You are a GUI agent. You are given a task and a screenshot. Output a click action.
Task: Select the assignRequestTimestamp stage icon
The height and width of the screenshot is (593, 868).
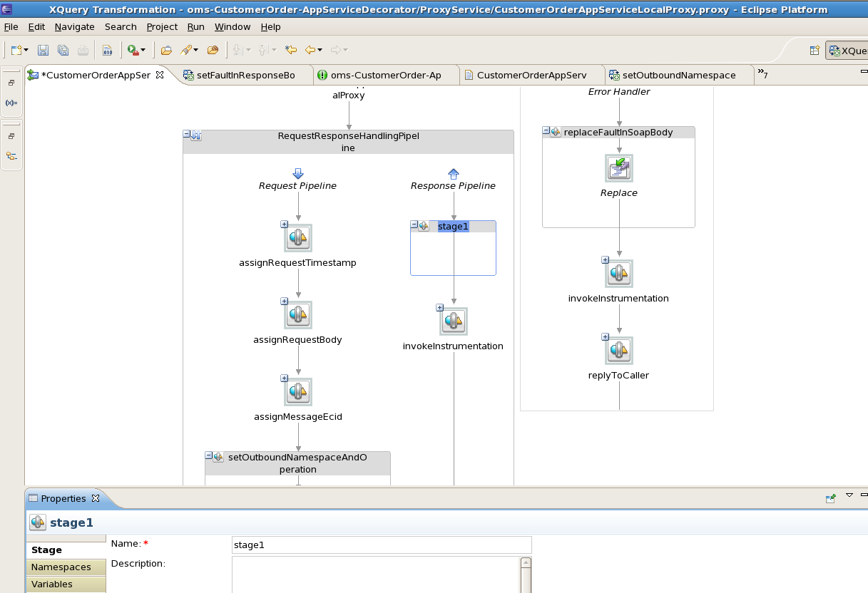pos(298,237)
